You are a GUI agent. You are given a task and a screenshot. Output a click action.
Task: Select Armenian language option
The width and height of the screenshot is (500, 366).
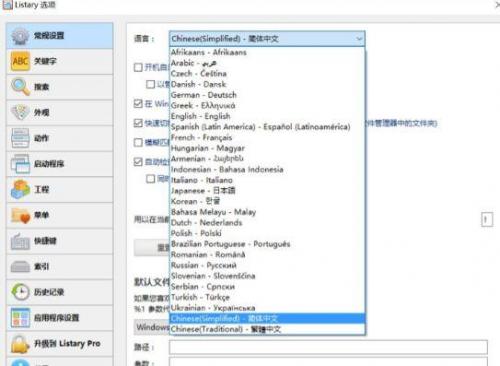click(x=267, y=159)
